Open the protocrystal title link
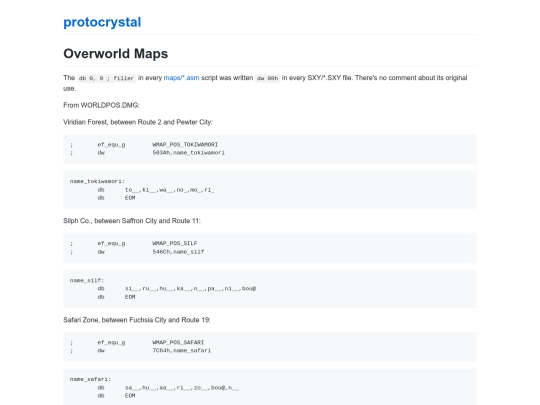Screen dimensions: 540x405 click(102, 22)
